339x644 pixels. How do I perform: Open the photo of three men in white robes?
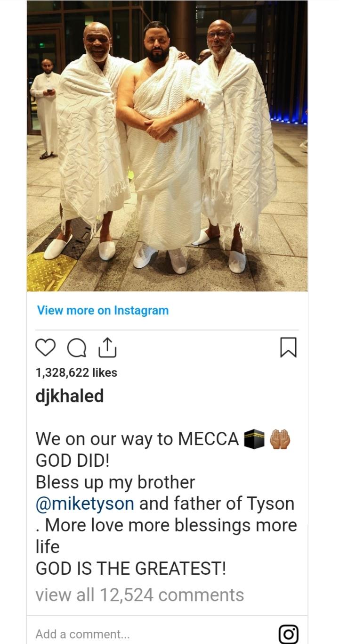tap(167, 146)
